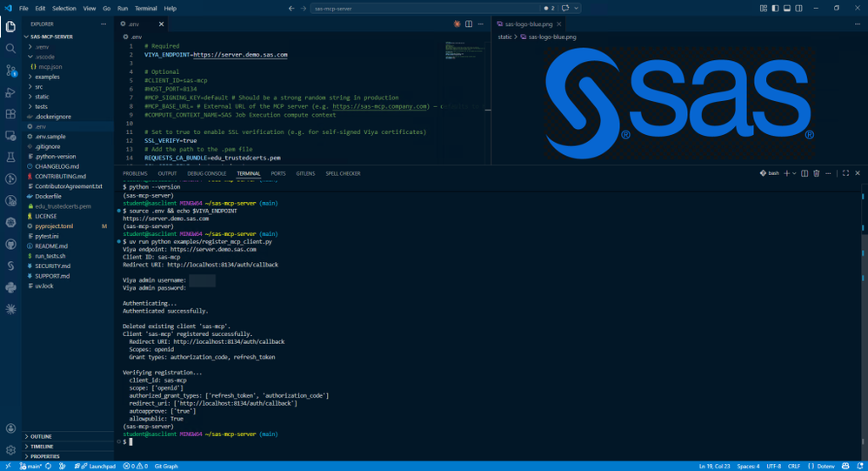Click the Go Back arrow in title bar
The height and width of the screenshot is (471, 868).
[291, 9]
